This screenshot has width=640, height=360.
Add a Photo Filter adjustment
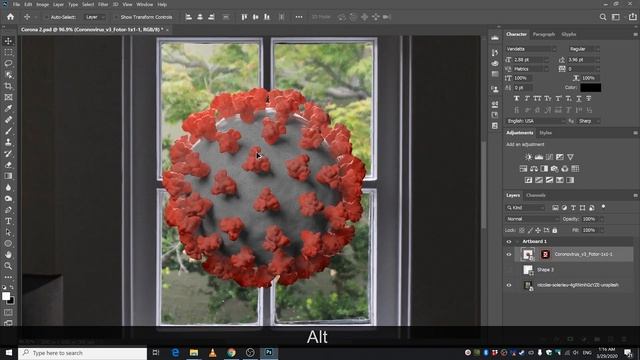554,169
